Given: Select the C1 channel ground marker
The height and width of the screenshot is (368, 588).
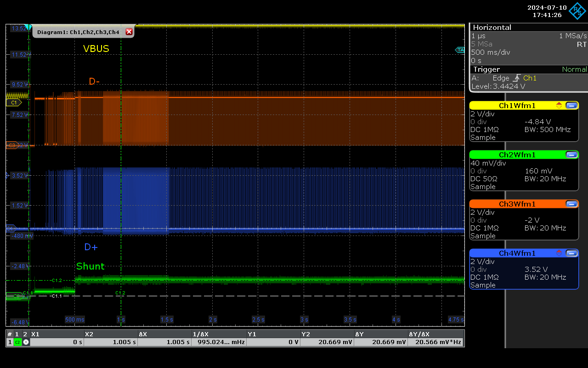Looking at the screenshot, I should (14, 103).
